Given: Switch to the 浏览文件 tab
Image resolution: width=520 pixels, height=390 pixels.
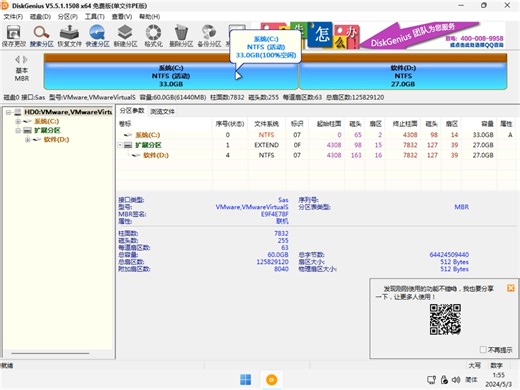Looking at the screenshot, I should coord(162,111).
